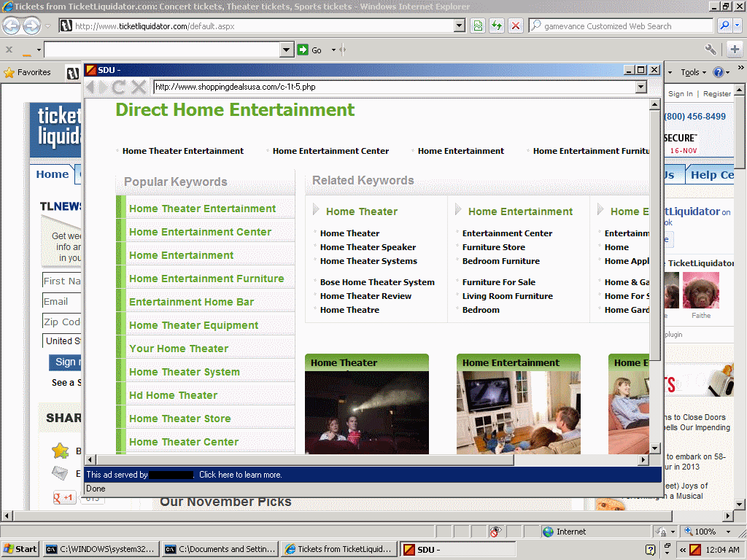Click the IE Back navigation button
This screenshot has height=560, width=747.
pos(12,26)
